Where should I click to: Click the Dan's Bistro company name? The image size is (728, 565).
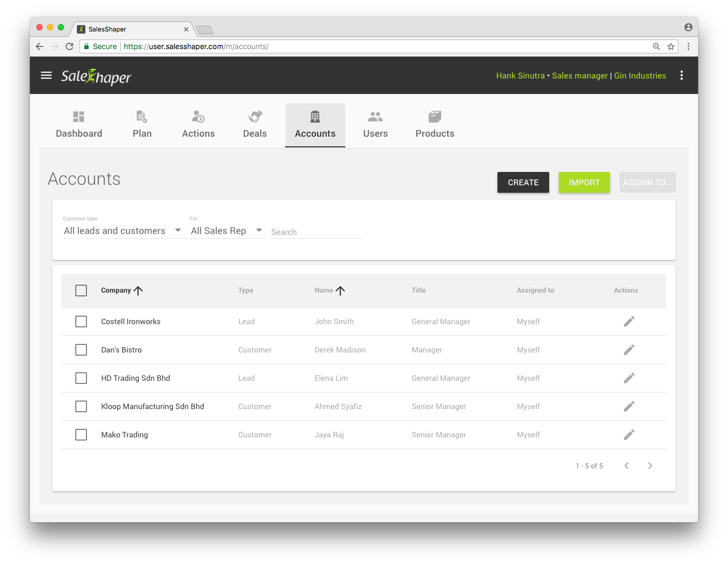122,350
